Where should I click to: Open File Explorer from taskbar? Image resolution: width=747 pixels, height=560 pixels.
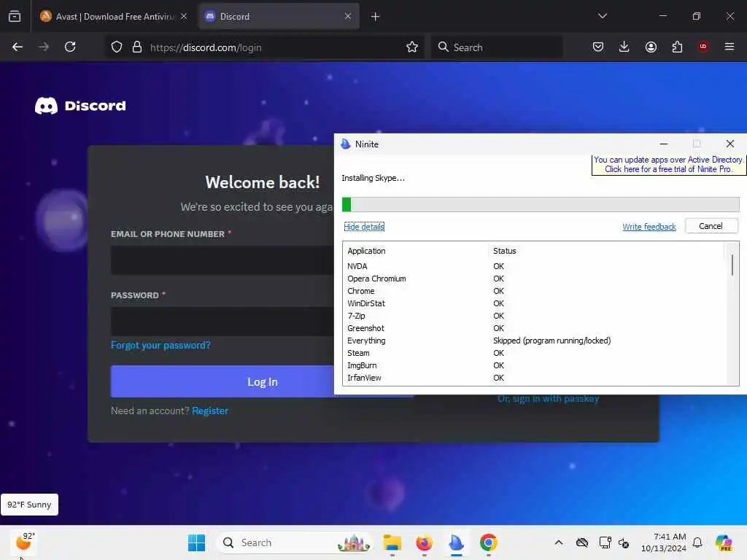[x=392, y=542]
